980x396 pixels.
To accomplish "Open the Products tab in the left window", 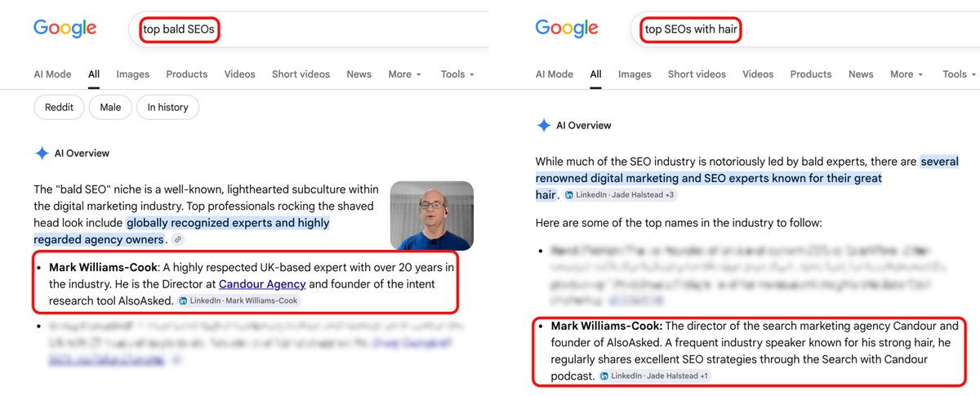I will 187,74.
